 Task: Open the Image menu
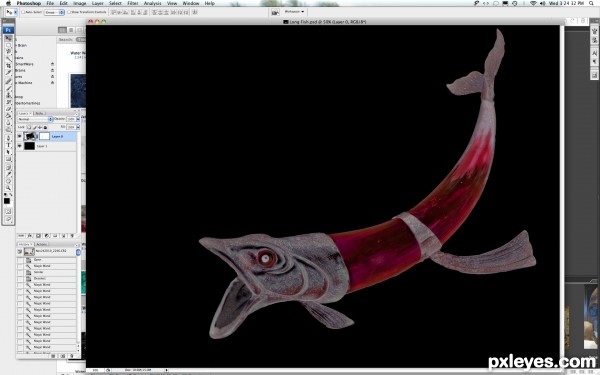(x=80, y=3)
